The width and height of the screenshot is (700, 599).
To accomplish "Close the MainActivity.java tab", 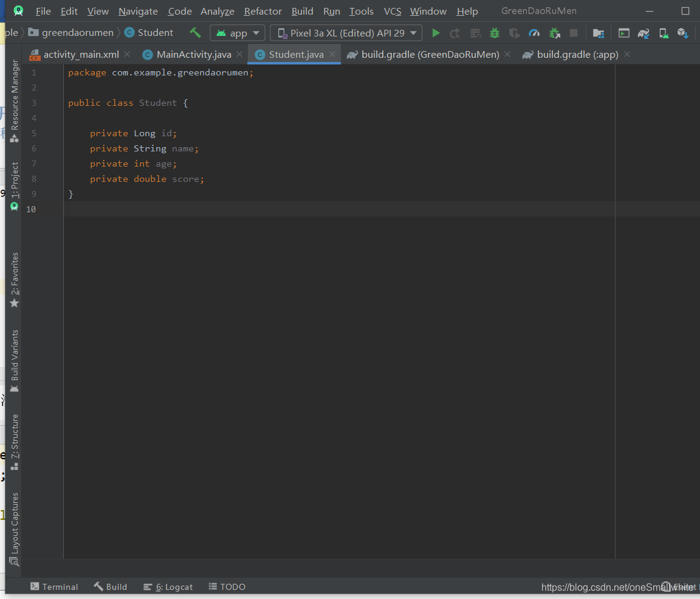I will coord(240,54).
